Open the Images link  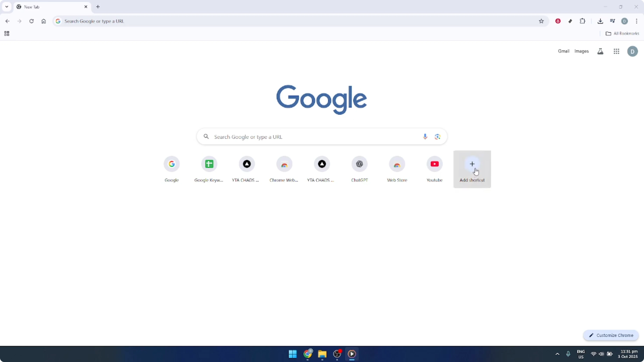pos(582,51)
